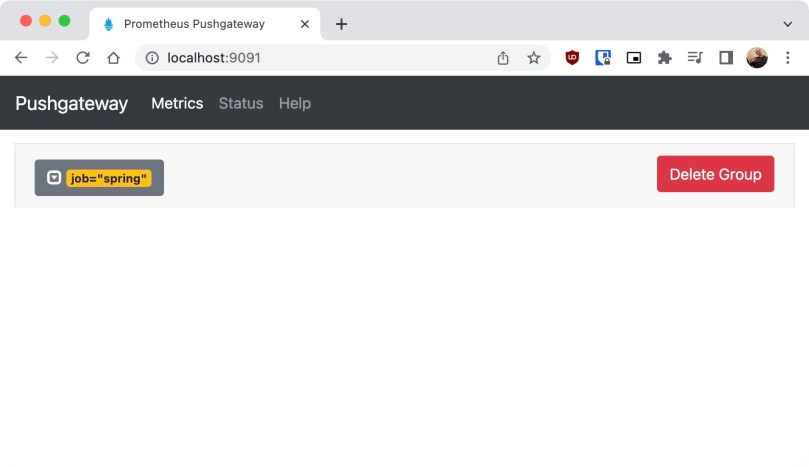Image resolution: width=809 pixels, height=467 pixels.
Task: Open the Extensions puzzle piece menu
Action: (x=665, y=58)
